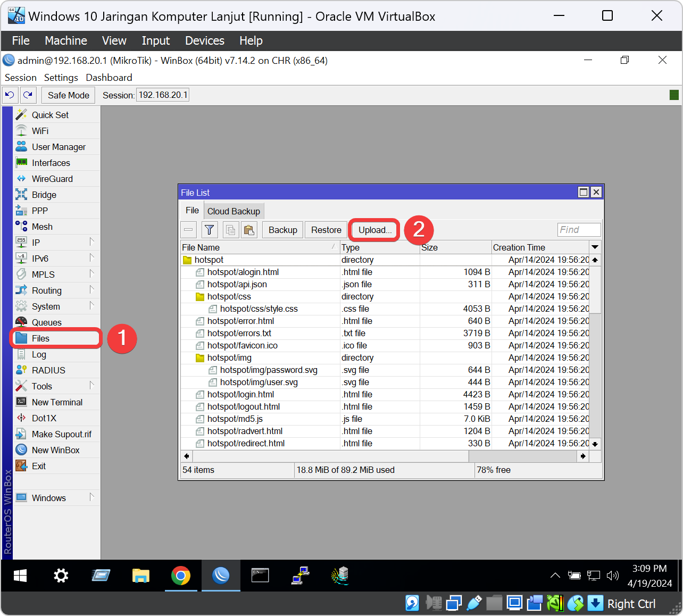Screen dimensions: 683x616
Task: Click the Find field in File List
Action: click(x=579, y=230)
